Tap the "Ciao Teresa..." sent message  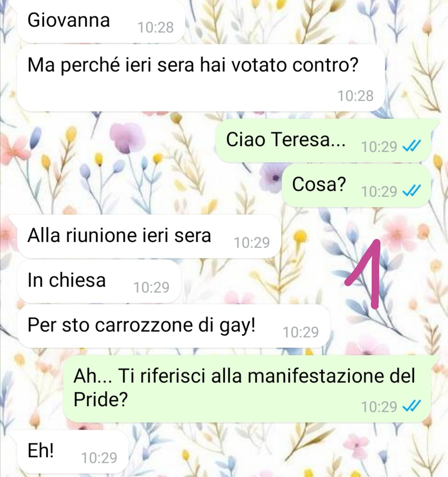point(323,140)
